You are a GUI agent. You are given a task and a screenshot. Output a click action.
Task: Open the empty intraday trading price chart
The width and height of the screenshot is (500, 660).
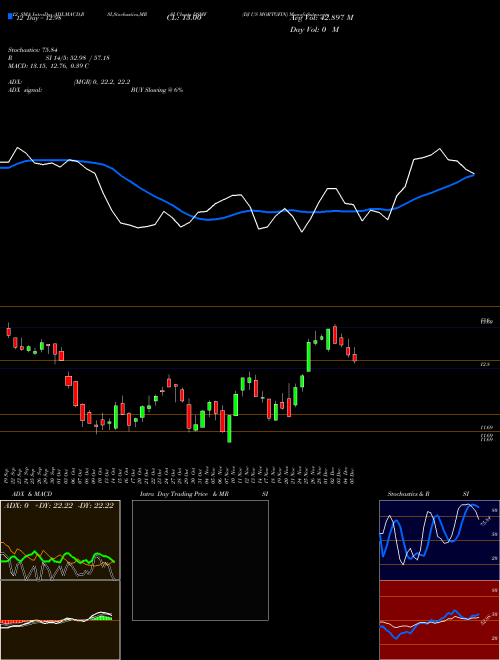[x=200, y=560]
